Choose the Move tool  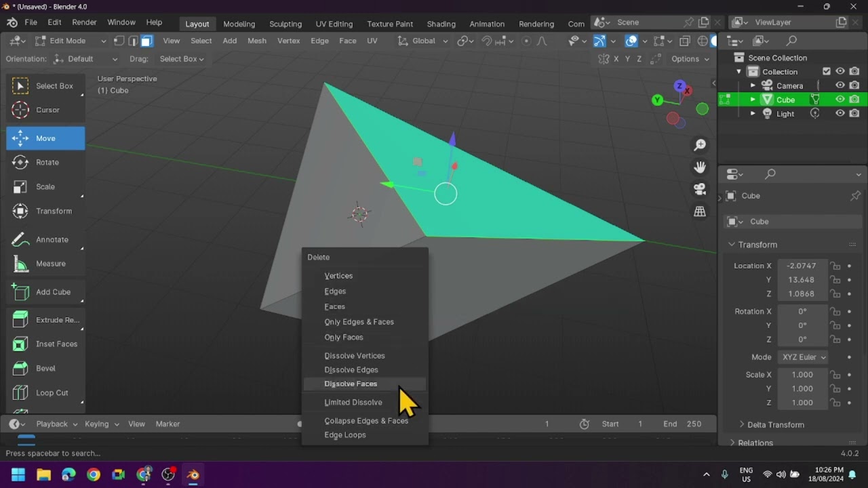[45, 138]
